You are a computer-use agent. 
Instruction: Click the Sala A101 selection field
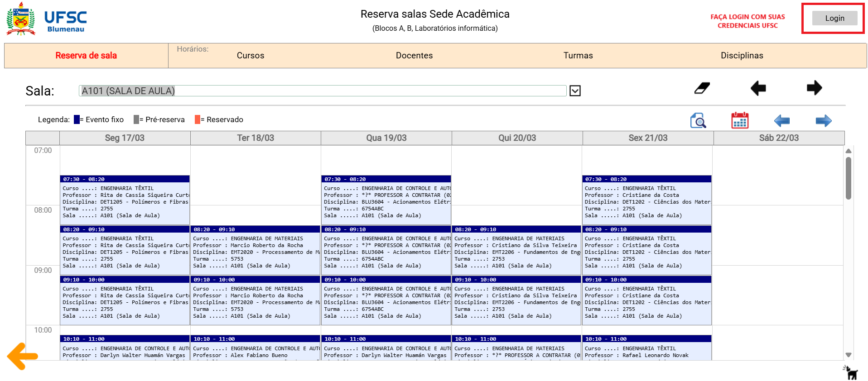323,91
